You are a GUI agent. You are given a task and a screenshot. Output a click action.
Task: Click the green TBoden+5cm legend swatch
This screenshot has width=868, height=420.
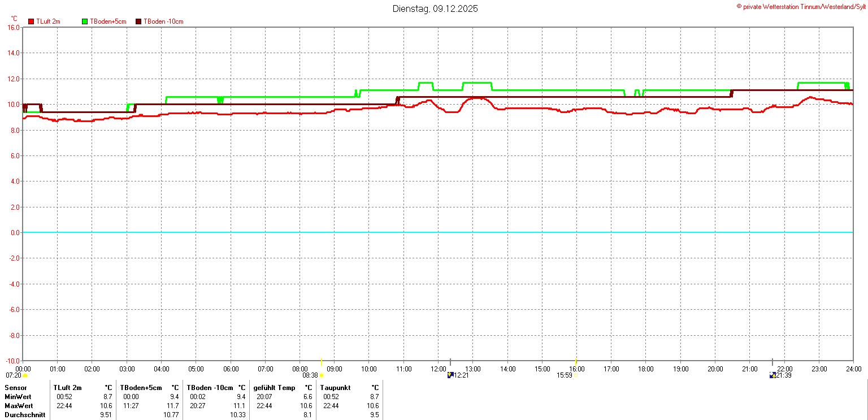85,21
